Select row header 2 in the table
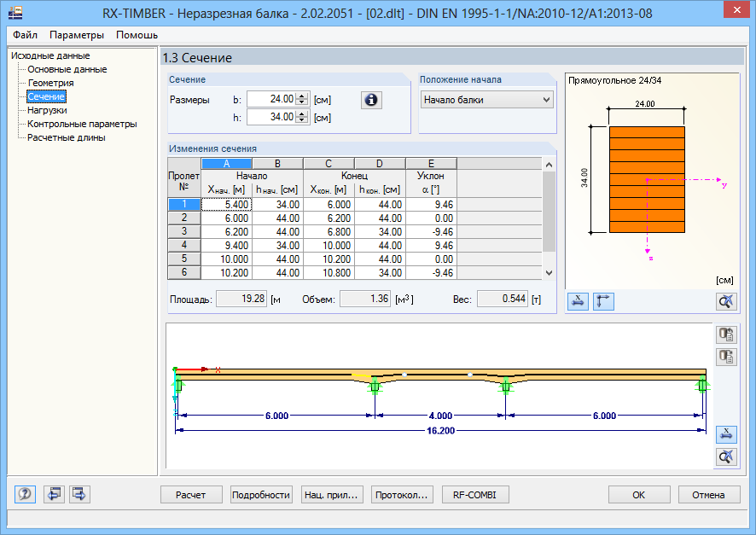The image size is (756, 535). click(x=184, y=218)
